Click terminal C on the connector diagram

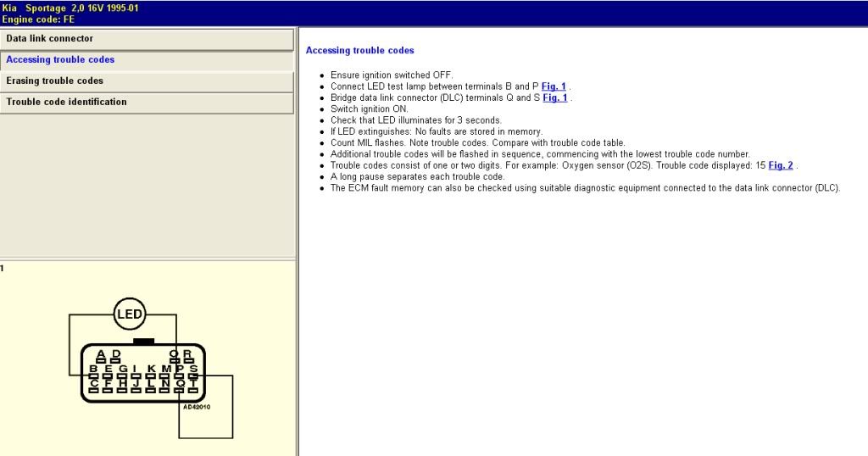(93, 384)
